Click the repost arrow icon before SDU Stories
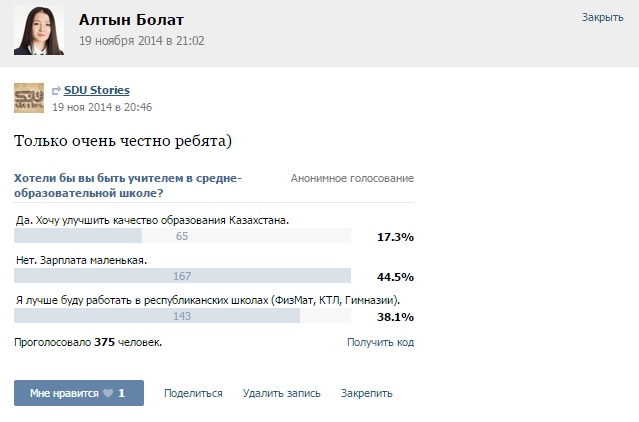 coord(56,90)
